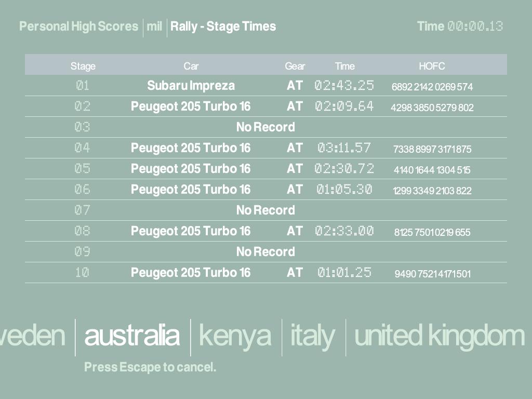Click the Press Escape to cancel hint
532x399 pixels.
click(x=150, y=367)
